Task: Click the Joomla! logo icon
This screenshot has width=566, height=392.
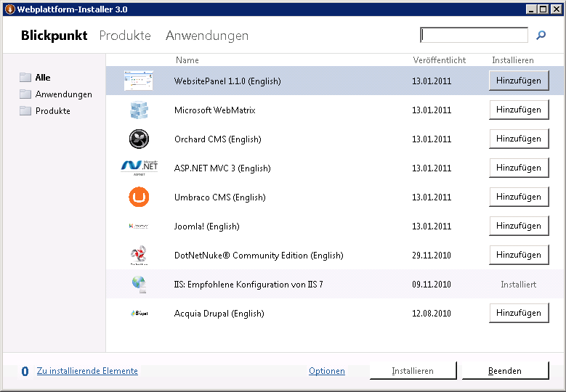Action: [x=139, y=226]
